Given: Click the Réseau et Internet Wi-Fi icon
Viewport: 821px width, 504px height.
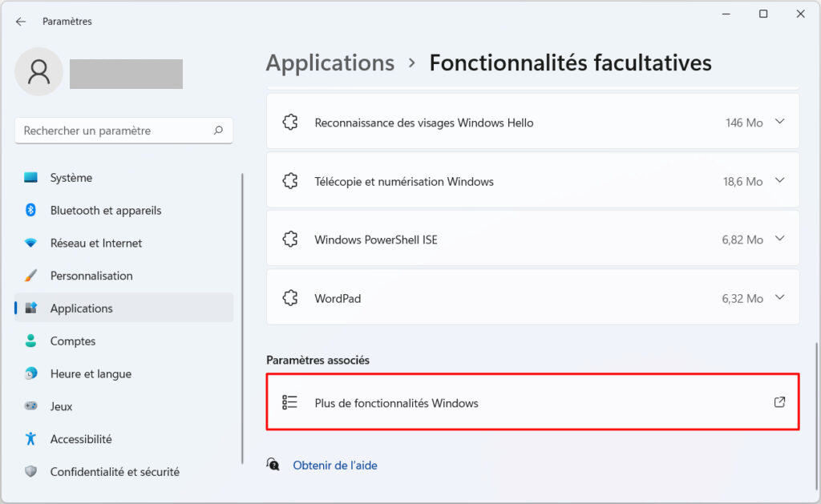Looking at the screenshot, I should point(31,243).
